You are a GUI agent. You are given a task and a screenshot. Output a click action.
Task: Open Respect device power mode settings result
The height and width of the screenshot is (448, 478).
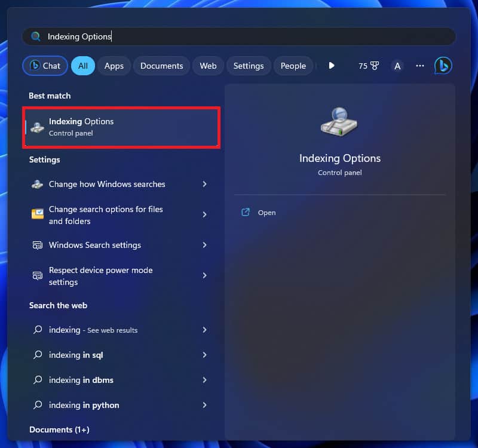121,276
